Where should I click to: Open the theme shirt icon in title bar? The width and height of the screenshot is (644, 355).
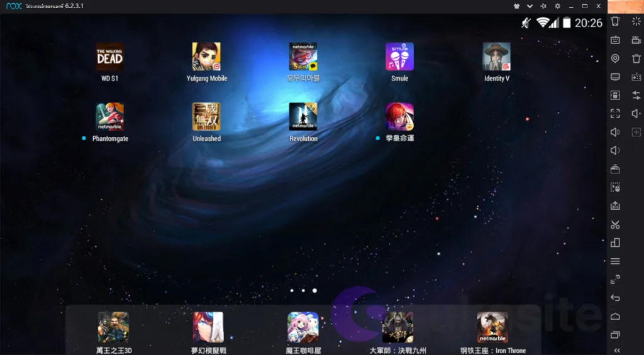pyautogui.click(x=517, y=6)
